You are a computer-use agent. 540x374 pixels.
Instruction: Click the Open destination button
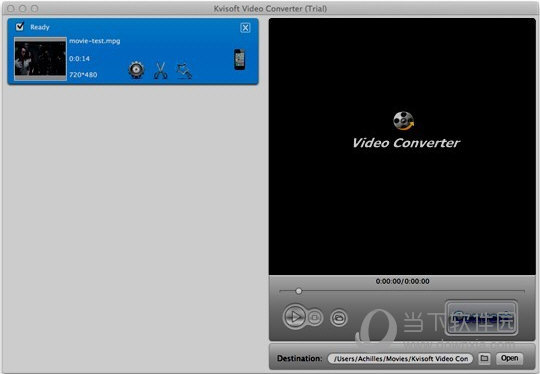click(x=509, y=358)
